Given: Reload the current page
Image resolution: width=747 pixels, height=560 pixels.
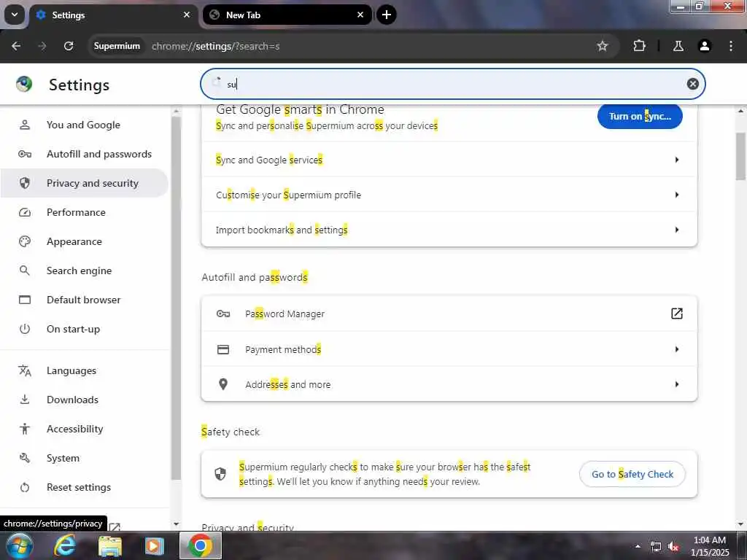Looking at the screenshot, I should click(x=69, y=46).
